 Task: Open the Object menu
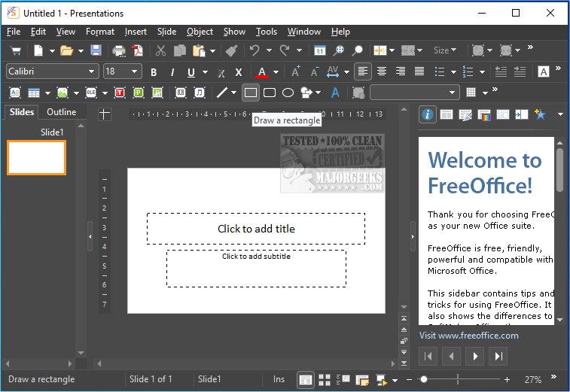pos(200,32)
